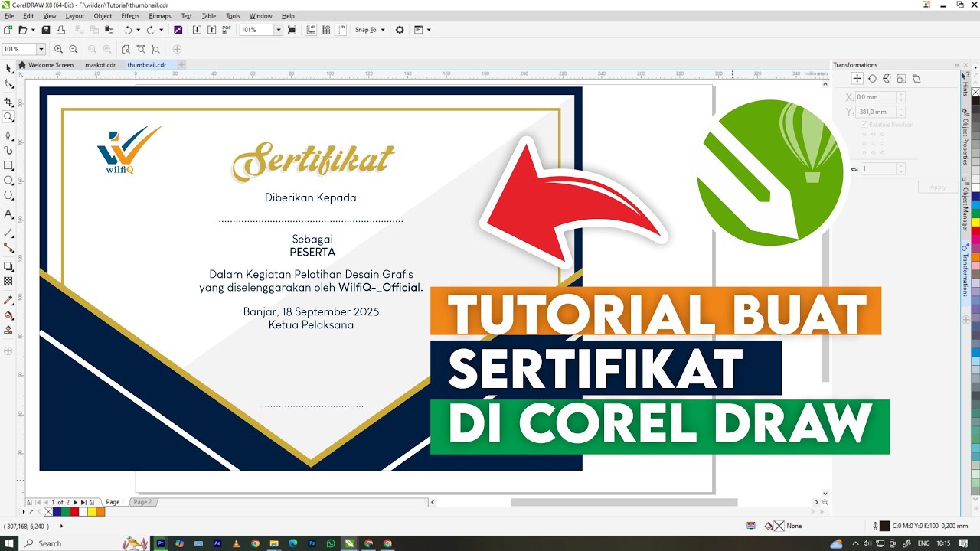The height and width of the screenshot is (551, 980).
Task: Open the Layout menu
Action: click(x=75, y=16)
